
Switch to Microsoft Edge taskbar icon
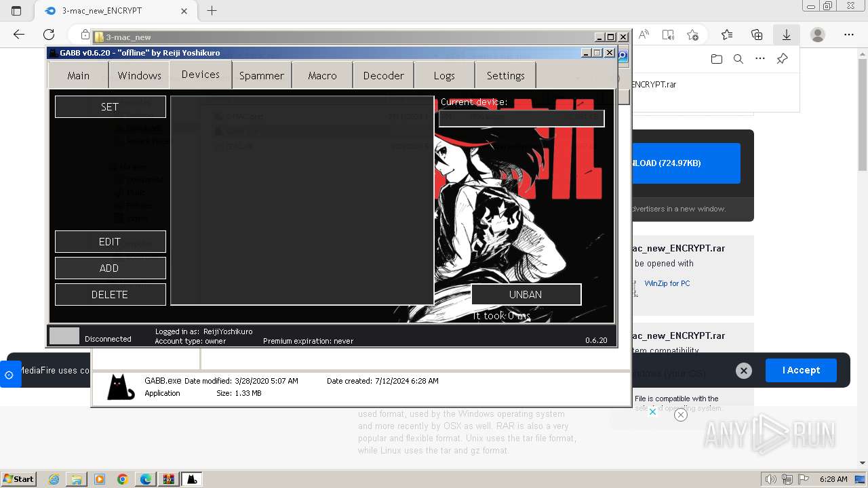pos(146,479)
